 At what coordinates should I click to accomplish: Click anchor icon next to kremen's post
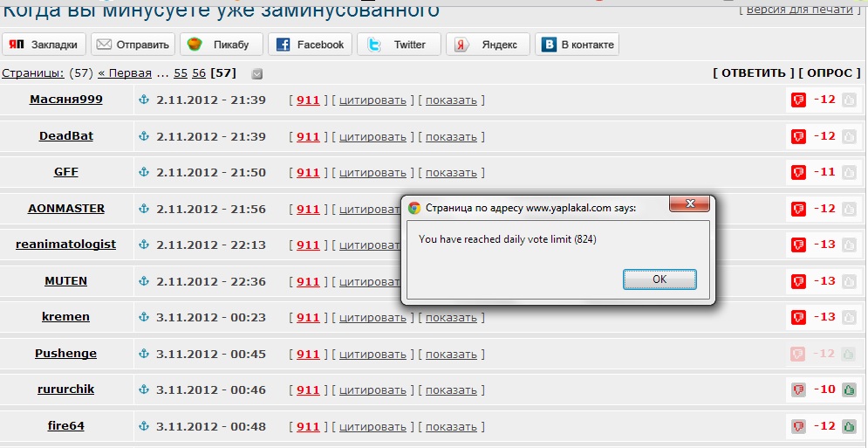[145, 317]
